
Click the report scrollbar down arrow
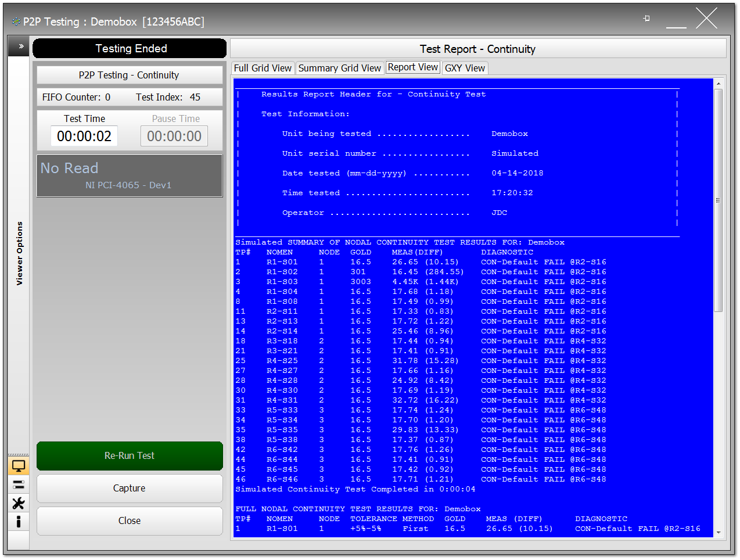tap(719, 532)
